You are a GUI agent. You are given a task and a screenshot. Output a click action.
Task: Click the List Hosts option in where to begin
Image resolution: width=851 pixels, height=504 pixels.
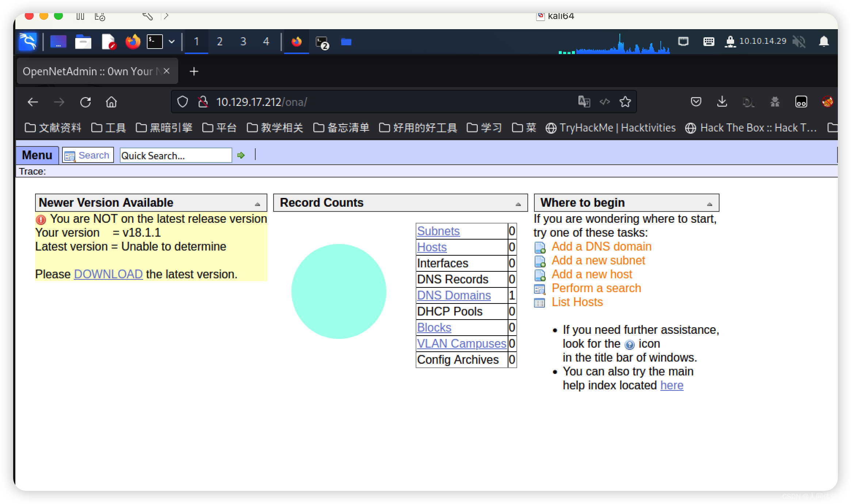click(x=577, y=302)
